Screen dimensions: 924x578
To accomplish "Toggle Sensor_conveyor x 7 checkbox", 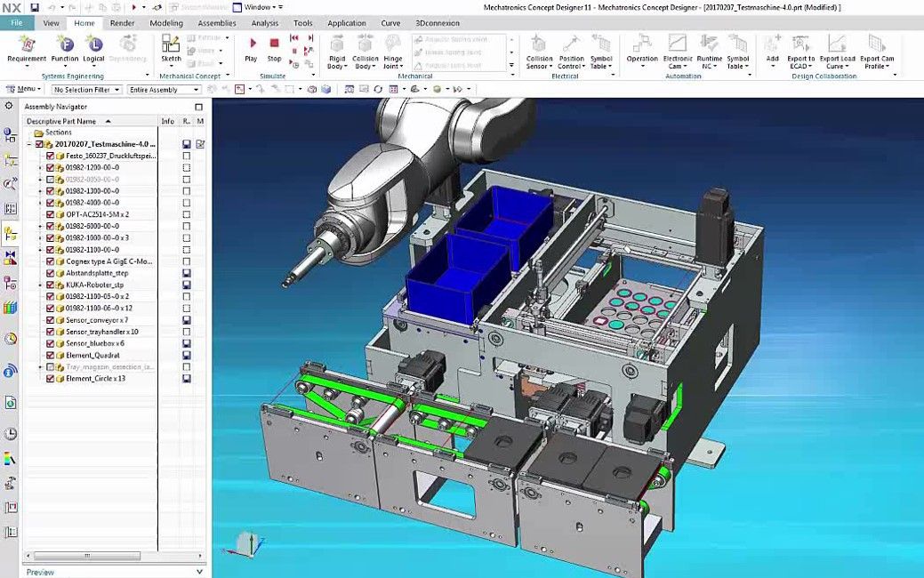I will [x=50, y=320].
